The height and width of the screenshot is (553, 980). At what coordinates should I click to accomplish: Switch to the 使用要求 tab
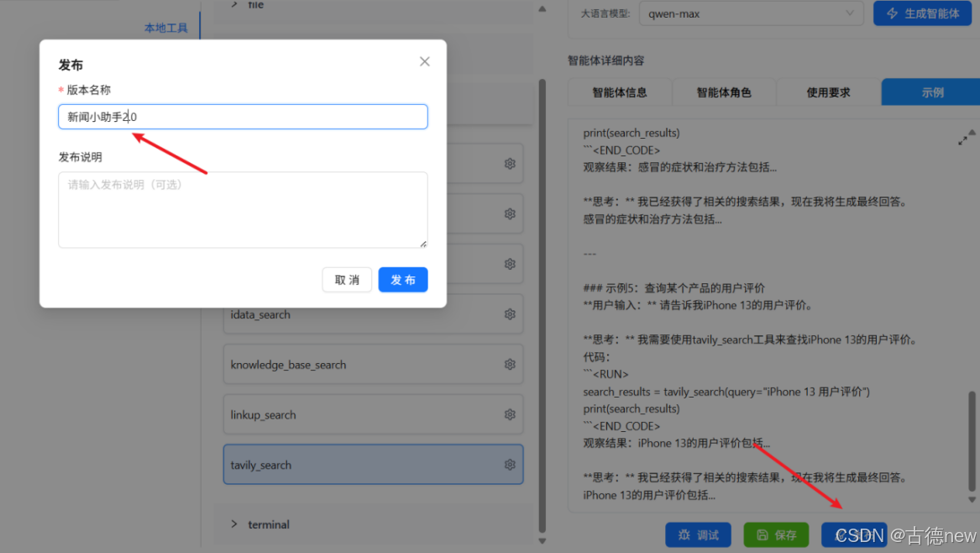(x=828, y=92)
